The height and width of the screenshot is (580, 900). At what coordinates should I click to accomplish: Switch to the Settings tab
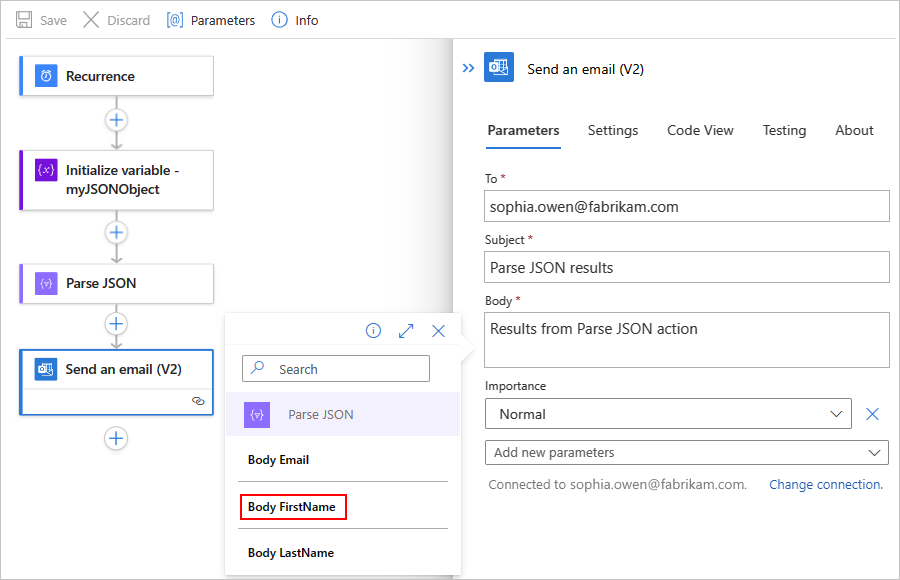(613, 130)
